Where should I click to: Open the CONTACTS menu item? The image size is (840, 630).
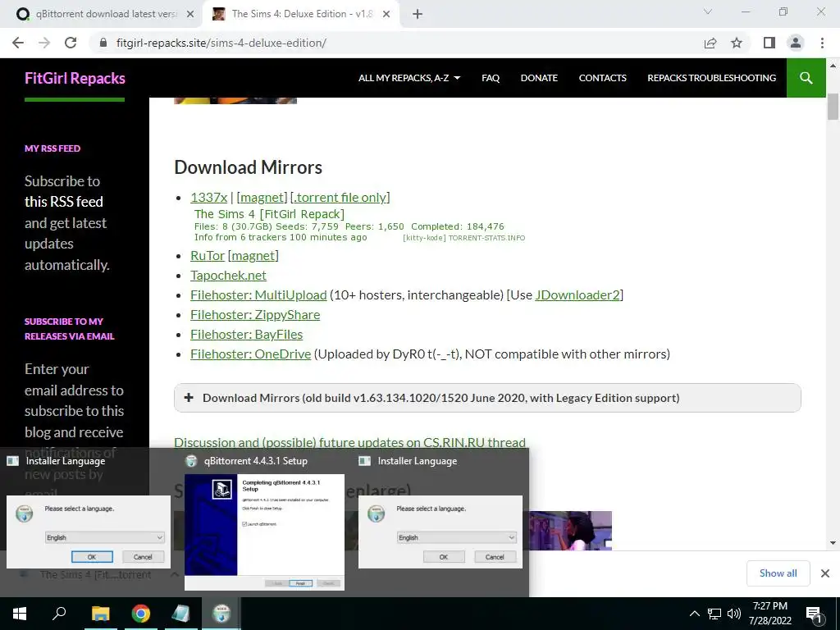602,78
